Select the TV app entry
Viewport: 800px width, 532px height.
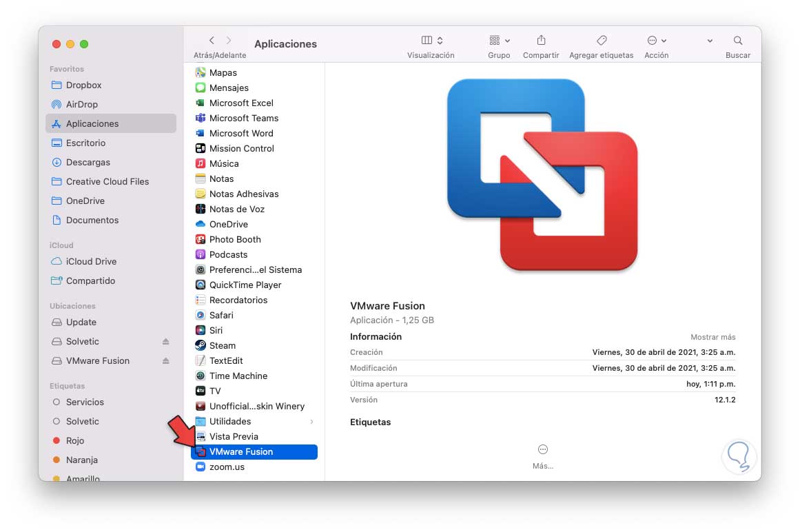[x=254, y=391]
